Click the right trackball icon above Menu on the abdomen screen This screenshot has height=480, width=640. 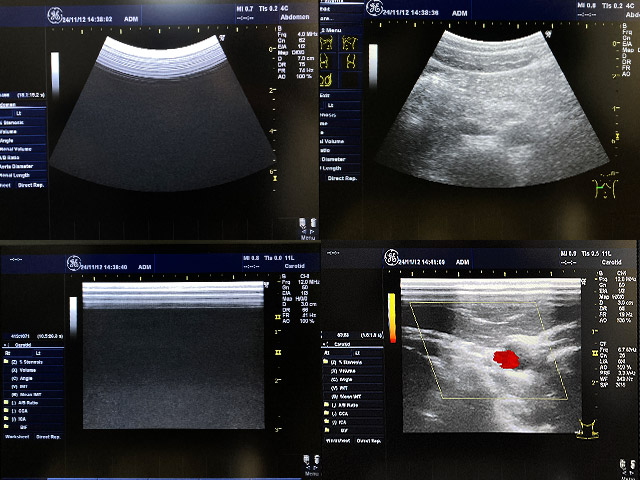coord(313,223)
